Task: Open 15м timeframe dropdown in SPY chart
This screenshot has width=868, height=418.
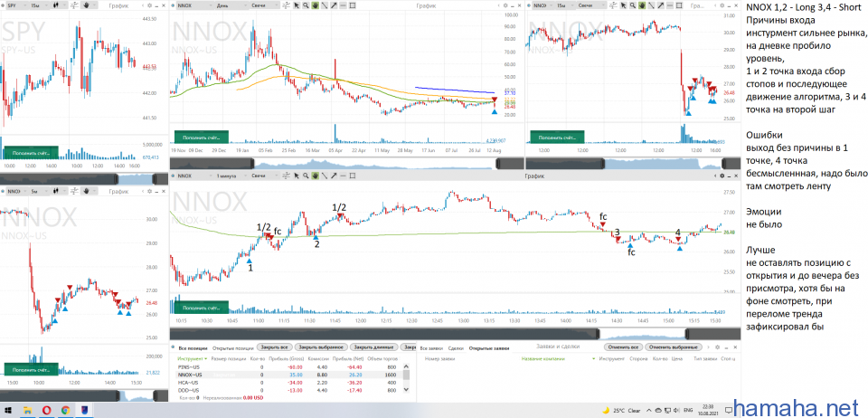Action: point(39,5)
